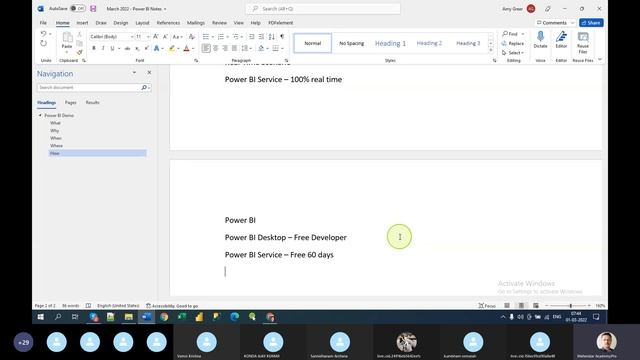The image size is (640, 360).
Task: Justify the paragraph text
Action: [234, 49]
